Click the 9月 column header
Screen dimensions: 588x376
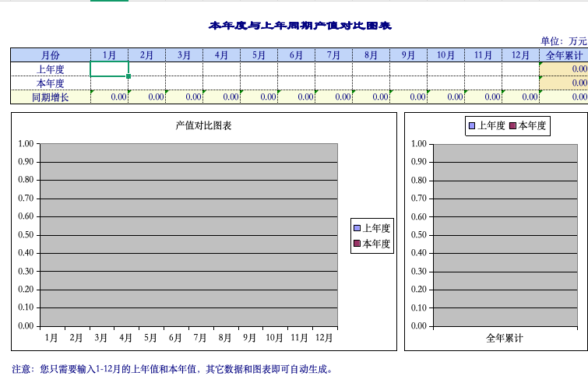(408, 55)
